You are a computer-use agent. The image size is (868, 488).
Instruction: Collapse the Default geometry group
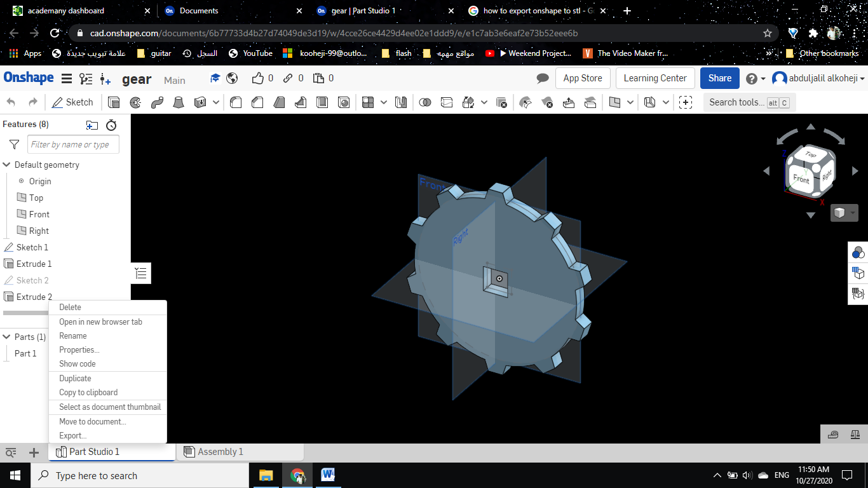pyautogui.click(x=7, y=165)
